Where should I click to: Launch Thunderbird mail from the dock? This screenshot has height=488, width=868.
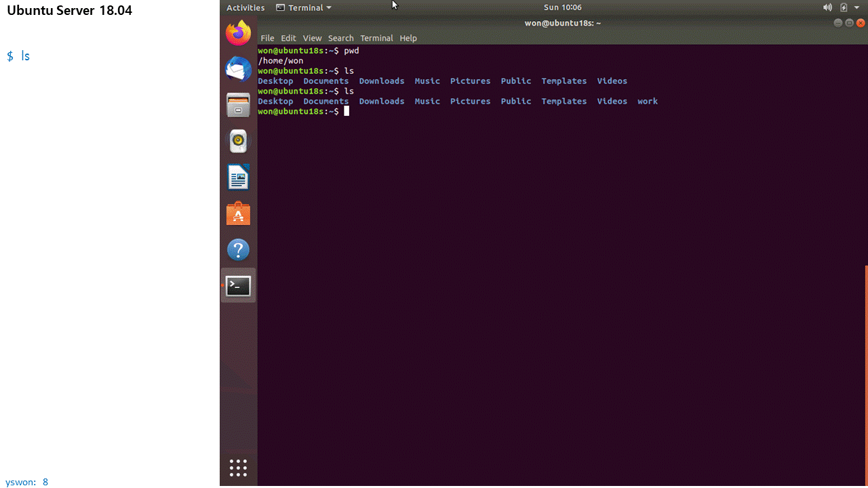(238, 68)
